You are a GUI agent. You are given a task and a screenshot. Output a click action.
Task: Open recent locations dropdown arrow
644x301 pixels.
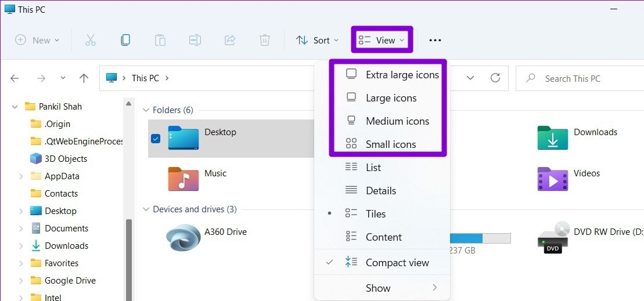63,78
